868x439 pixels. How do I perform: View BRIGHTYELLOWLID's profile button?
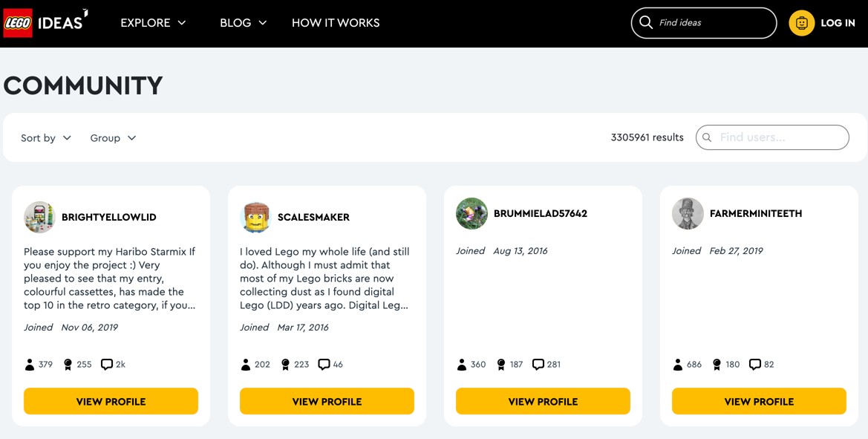tap(111, 401)
